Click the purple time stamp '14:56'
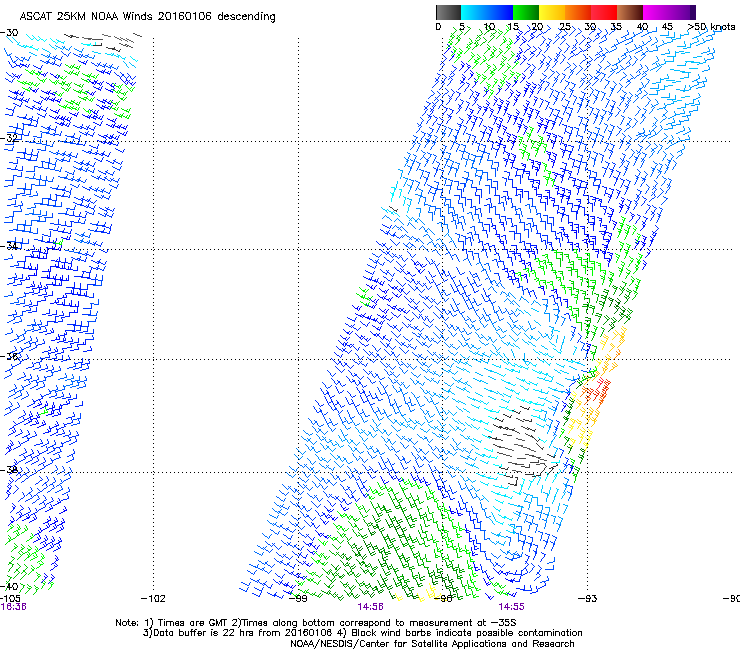Screen dimensions: 740x650 [370, 607]
